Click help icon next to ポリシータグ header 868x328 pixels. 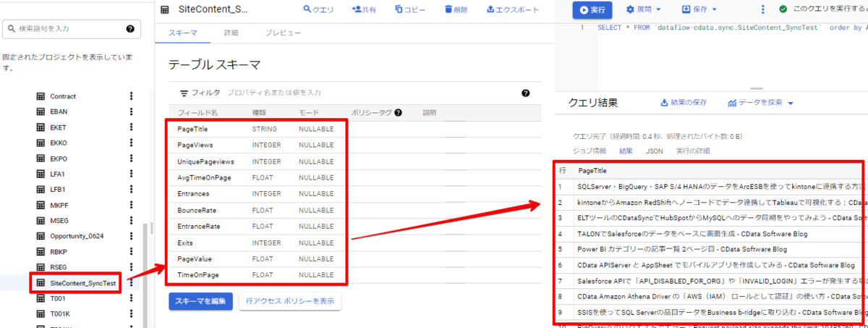point(398,113)
